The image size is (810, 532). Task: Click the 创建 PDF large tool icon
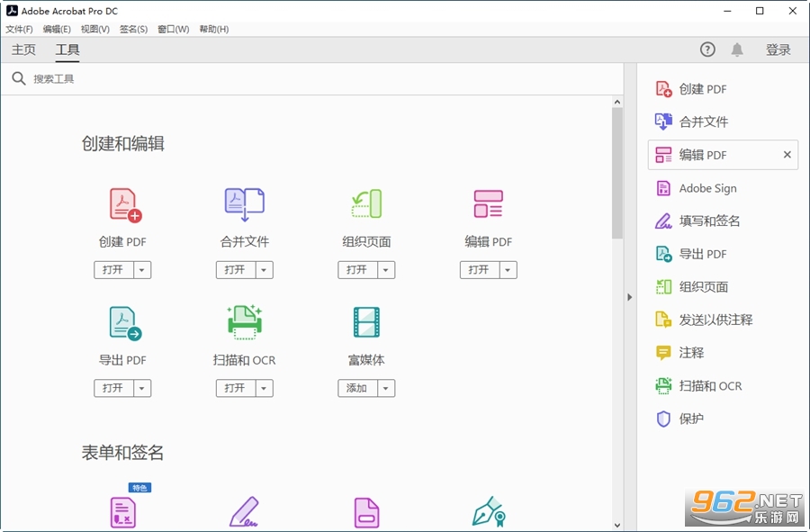[125, 205]
